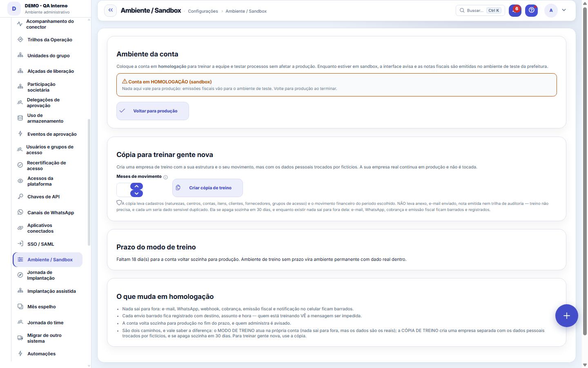This screenshot has width=588, height=368.
Task: Click the Usuários e grupos de acesso icon
Action: pos(20,149)
